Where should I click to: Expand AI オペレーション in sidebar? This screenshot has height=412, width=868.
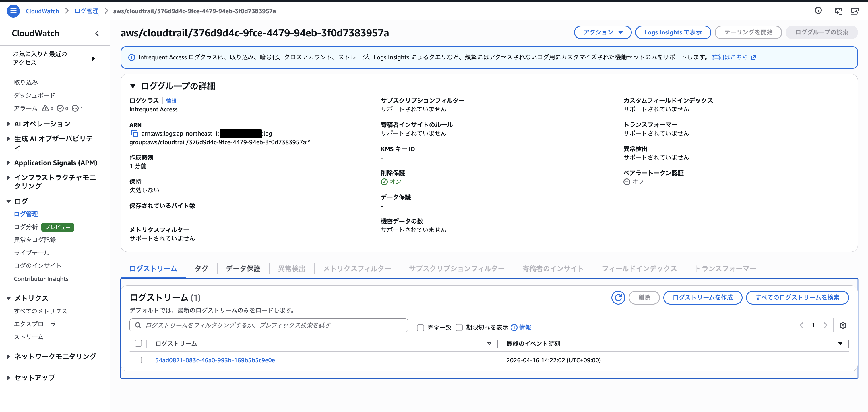[9, 124]
